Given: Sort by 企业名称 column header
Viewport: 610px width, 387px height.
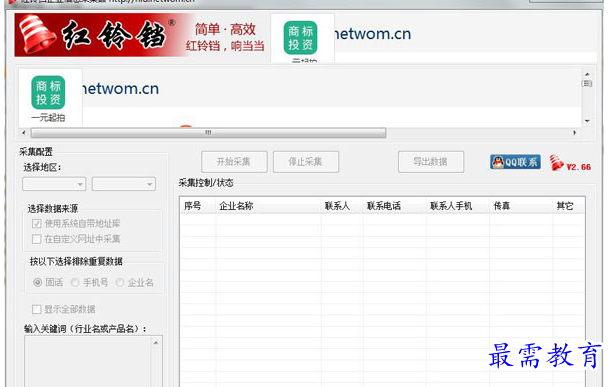Looking at the screenshot, I should click(x=268, y=206).
